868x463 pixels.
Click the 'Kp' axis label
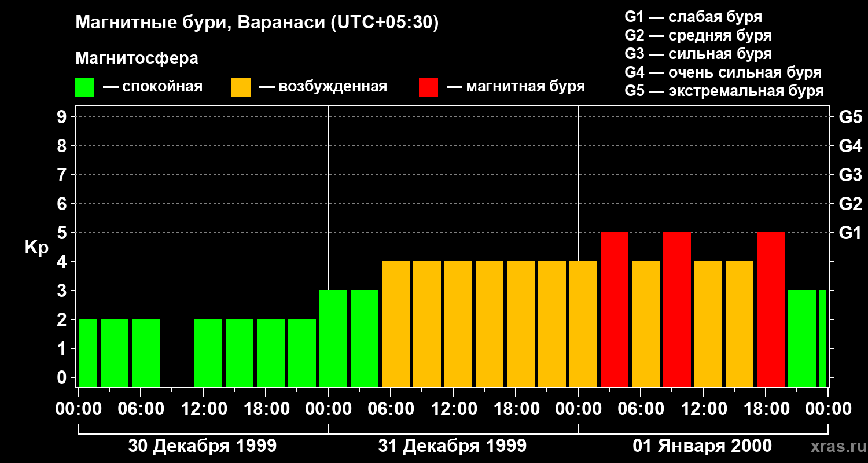[36, 248]
